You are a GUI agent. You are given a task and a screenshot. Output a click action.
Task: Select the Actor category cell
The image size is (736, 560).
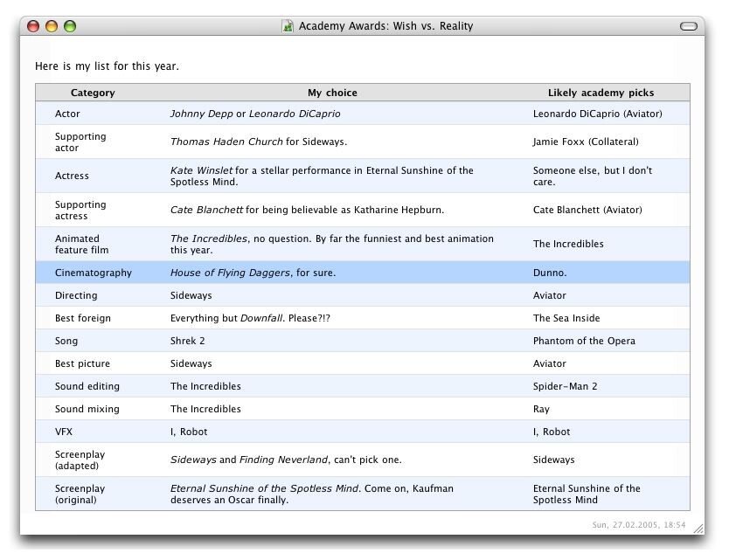[67, 114]
